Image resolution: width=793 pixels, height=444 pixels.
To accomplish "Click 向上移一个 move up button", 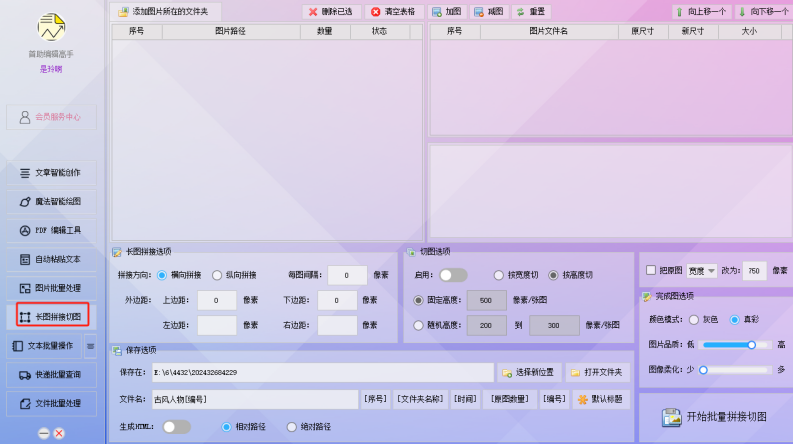I will [701, 12].
